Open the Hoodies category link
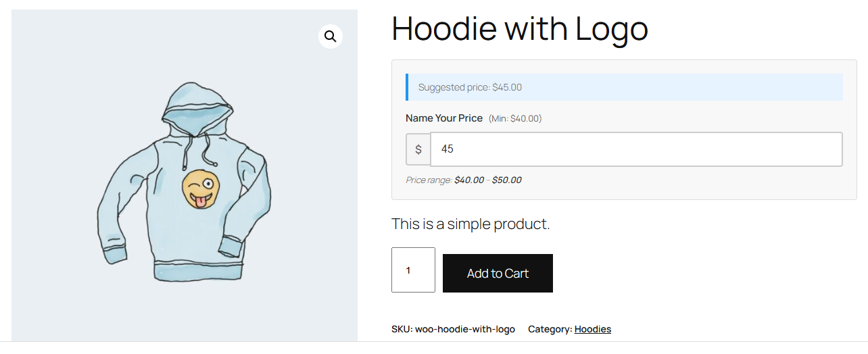Screen dimensions: 868x354 click(592, 329)
